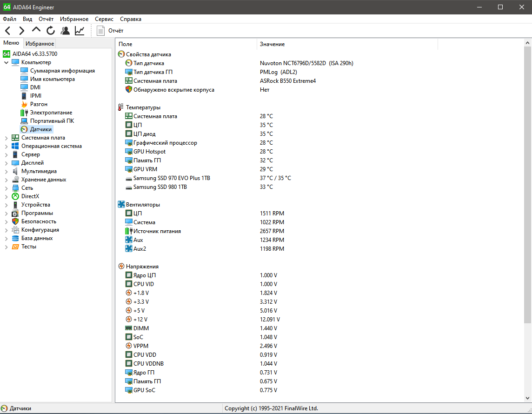Open the graph chart toolbar icon
The width and height of the screenshot is (532, 414).
(80, 31)
